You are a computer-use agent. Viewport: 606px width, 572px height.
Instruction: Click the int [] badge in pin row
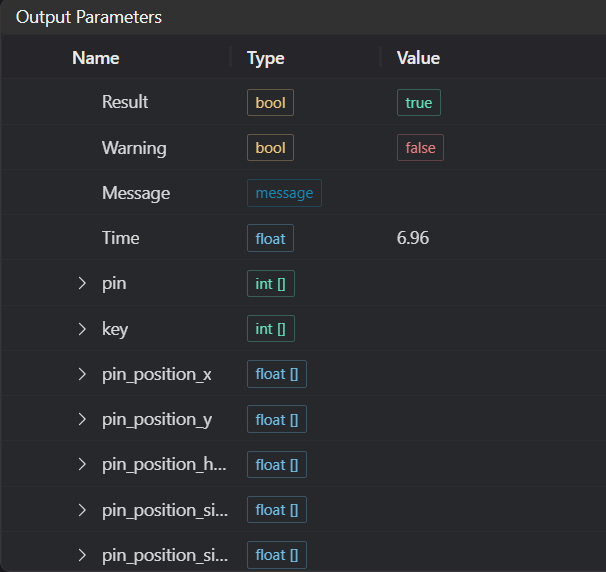271,284
